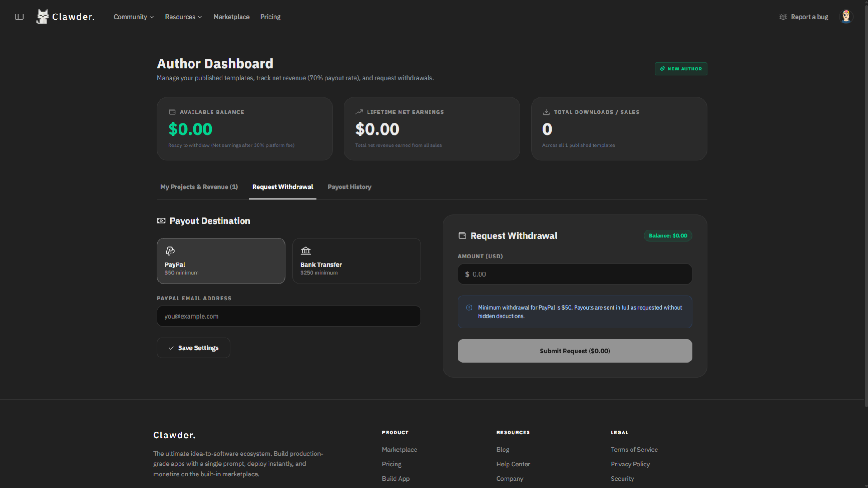Select PayPal as payout destination
This screenshot has width=868, height=488.
(221, 261)
